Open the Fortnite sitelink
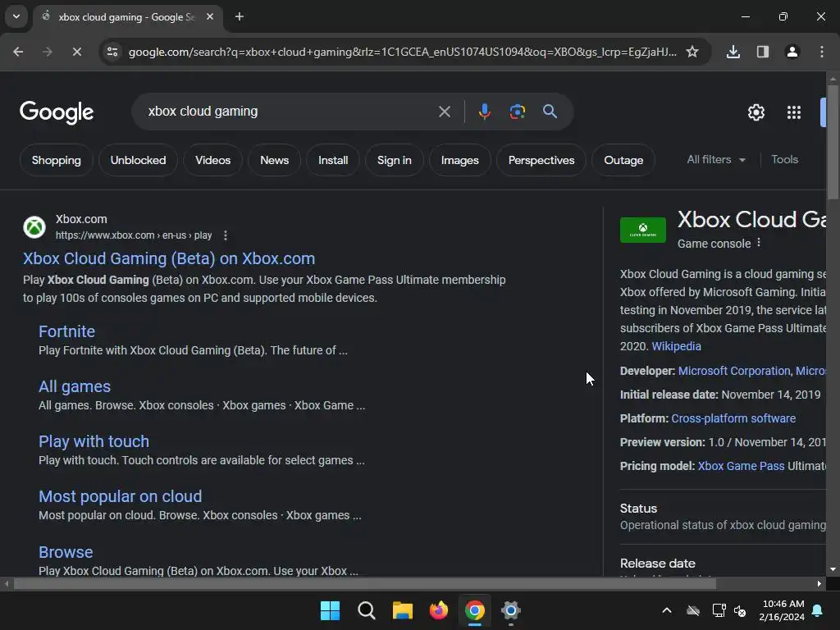Screen dimensions: 840x630 (x=66, y=331)
